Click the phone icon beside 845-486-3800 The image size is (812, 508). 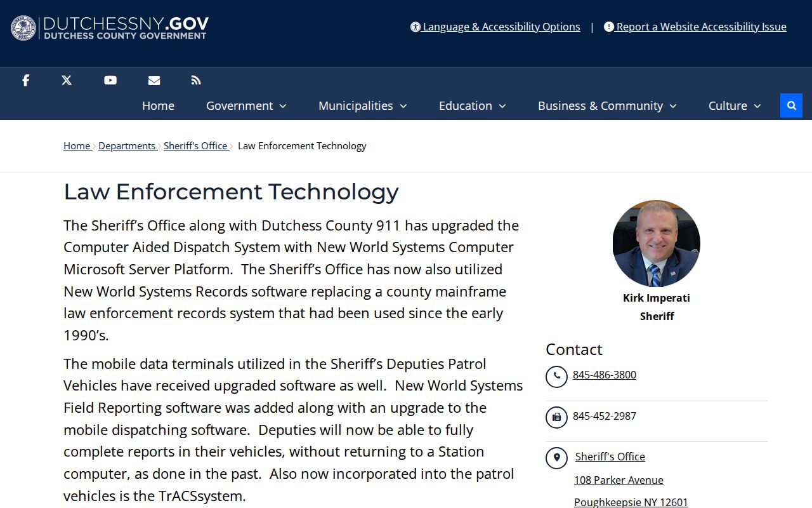(556, 377)
